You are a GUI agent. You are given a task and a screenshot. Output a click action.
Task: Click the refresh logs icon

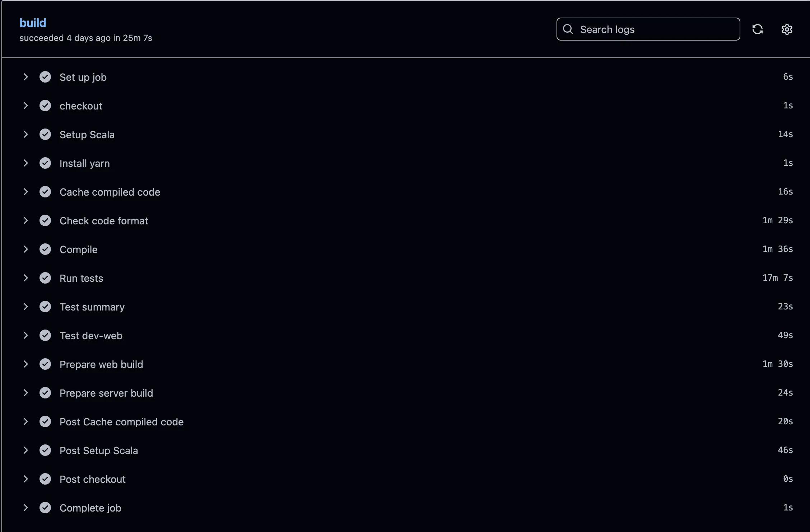[758, 29]
